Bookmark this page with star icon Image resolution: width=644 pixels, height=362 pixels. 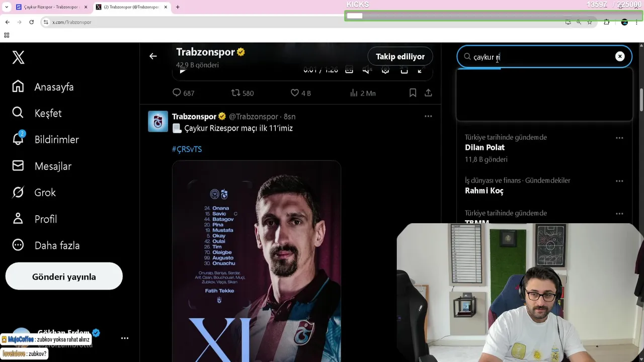click(x=590, y=22)
